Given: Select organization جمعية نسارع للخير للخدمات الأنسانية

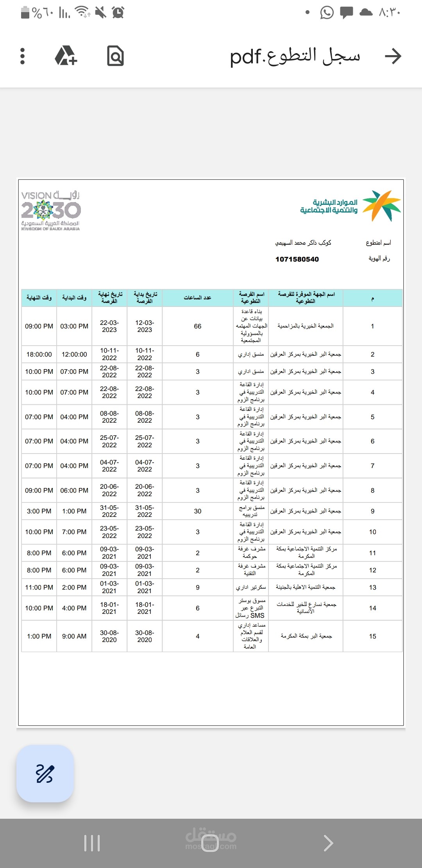Looking at the screenshot, I should click(306, 608).
